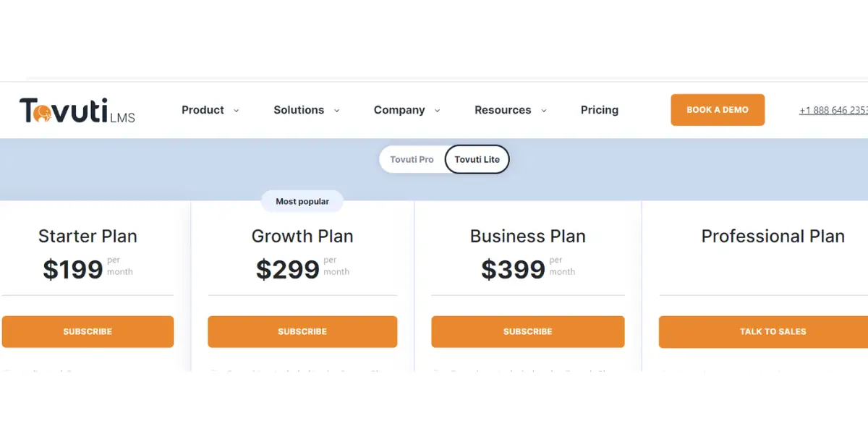Expand the Product menu chevron
Image resolution: width=868 pixels, height=434 pixels.
pyautogui.click(x=236, y=111)
